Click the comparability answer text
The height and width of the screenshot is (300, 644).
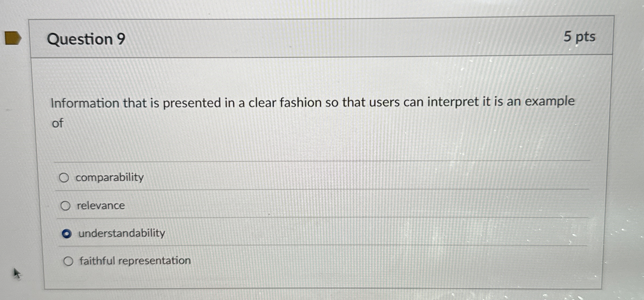(x=109, y=177)
